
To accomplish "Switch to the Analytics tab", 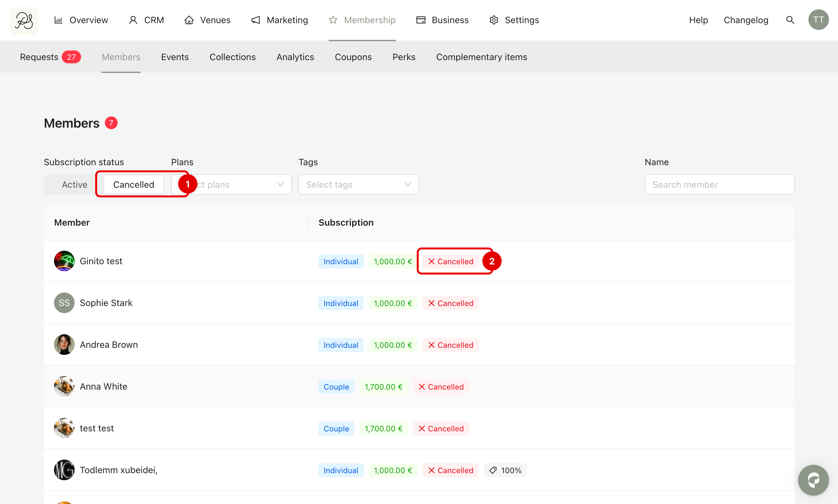I will (295, 57).
